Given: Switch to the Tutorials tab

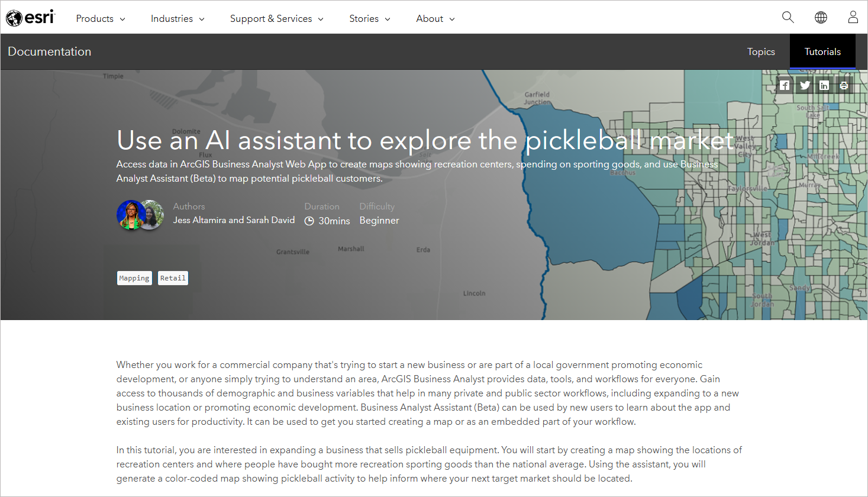Looking at the screenshot, I should click(x=822, y=51).
